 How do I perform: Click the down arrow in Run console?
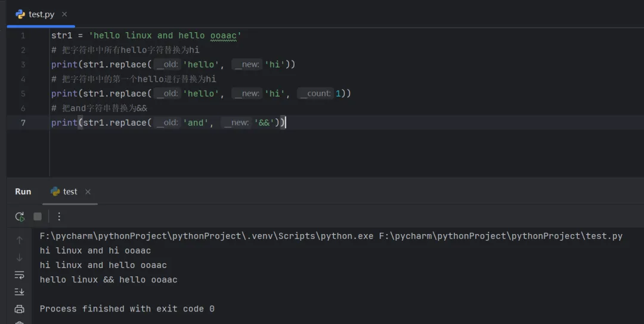(x=20, y=257)
